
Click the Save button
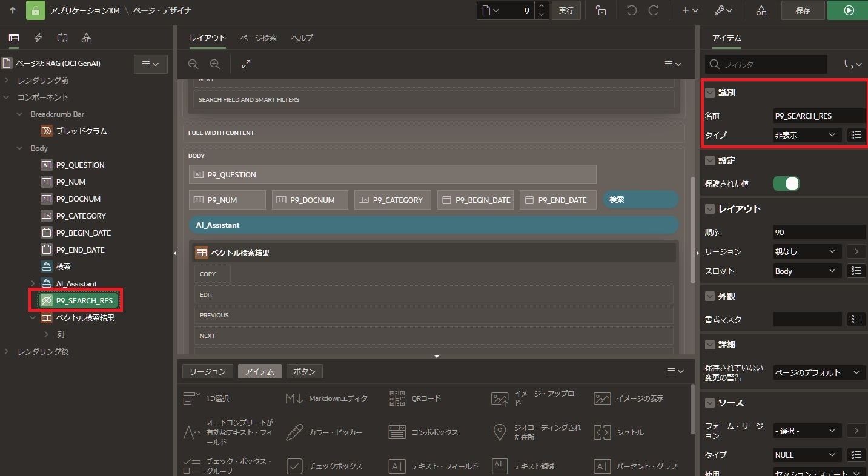click(x=803, y=10)
